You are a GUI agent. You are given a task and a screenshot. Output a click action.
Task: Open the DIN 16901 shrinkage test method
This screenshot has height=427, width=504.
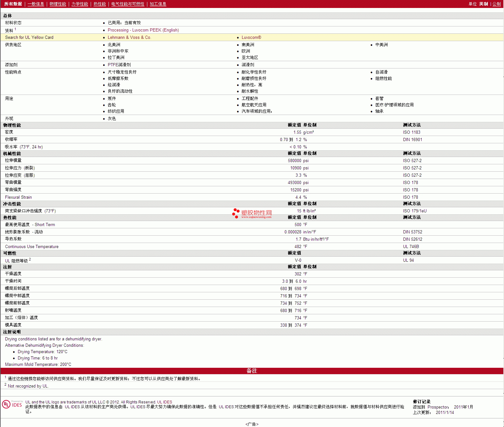tap(412, 139)
